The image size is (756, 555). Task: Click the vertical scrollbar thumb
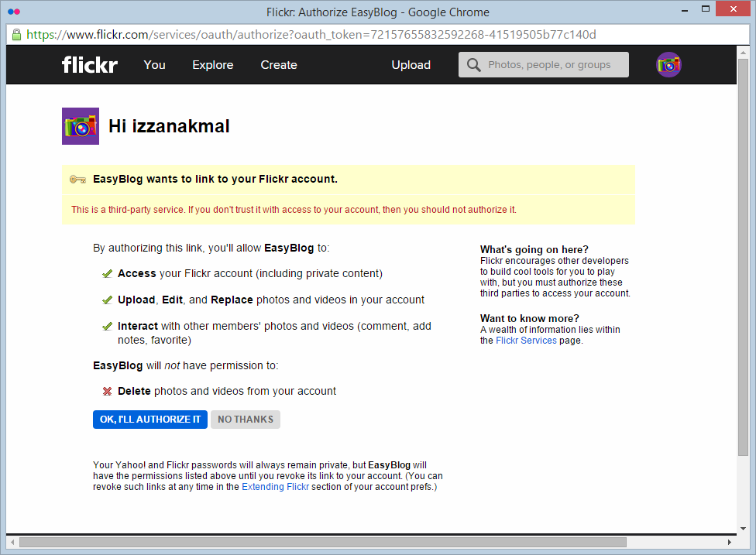743,257
